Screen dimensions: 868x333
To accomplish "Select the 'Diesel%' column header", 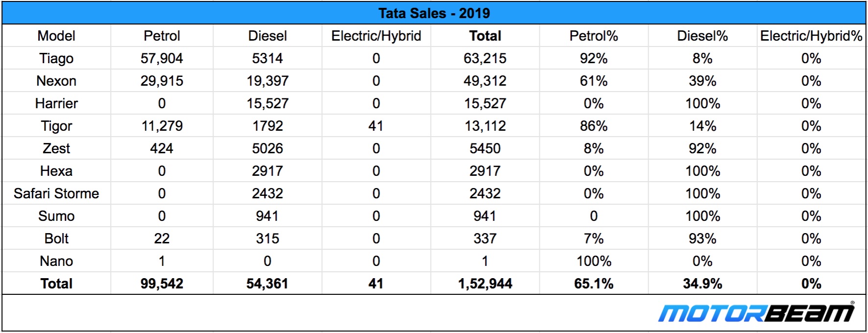I will coord(702,36).
